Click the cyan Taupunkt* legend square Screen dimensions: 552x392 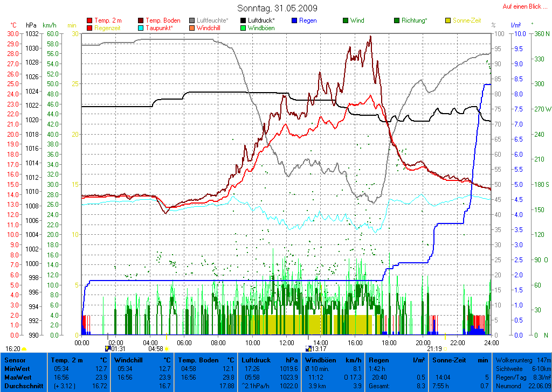pyautogui.click(x=141, y=28)
